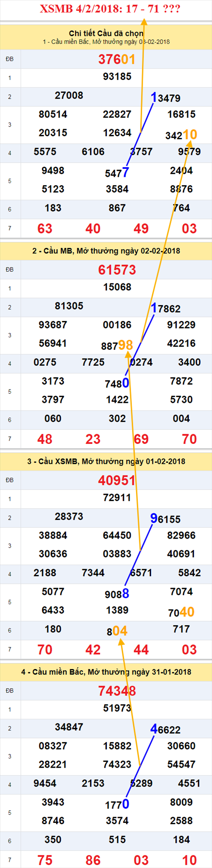Viewport: 212px width, 868px height.
Task: Click red seventh prize number 86
Action: click(x=93, y=860)
